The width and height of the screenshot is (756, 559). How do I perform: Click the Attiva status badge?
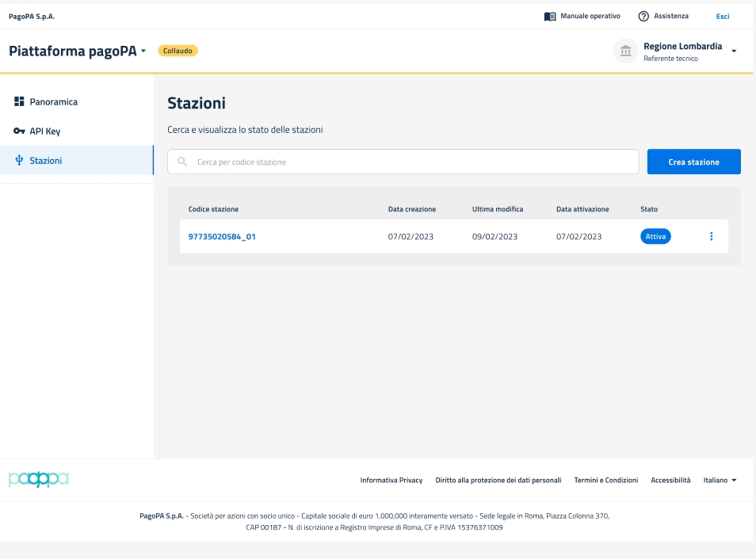coord(655,236)
